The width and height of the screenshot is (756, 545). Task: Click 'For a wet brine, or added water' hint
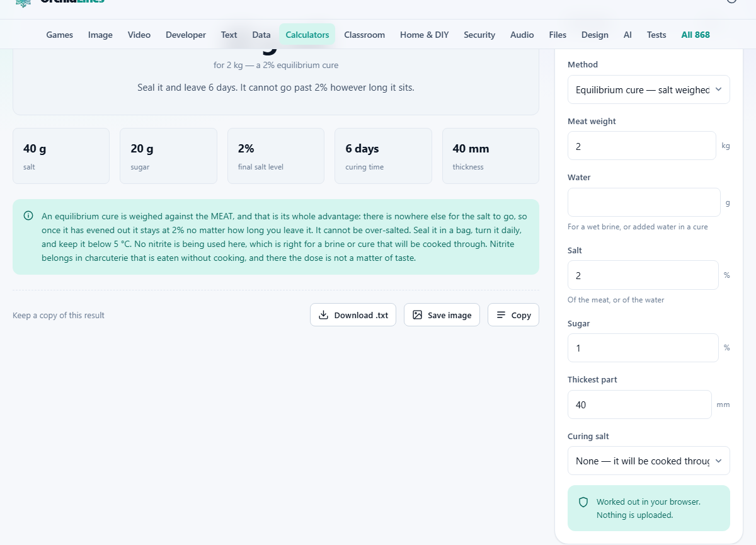click(638, 227)
